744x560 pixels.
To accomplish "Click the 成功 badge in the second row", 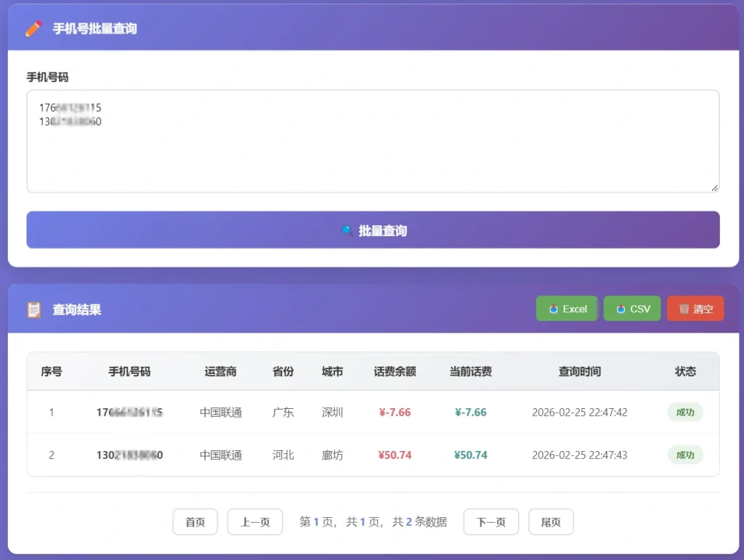I will pyautogui.click(x=684, y=455).
